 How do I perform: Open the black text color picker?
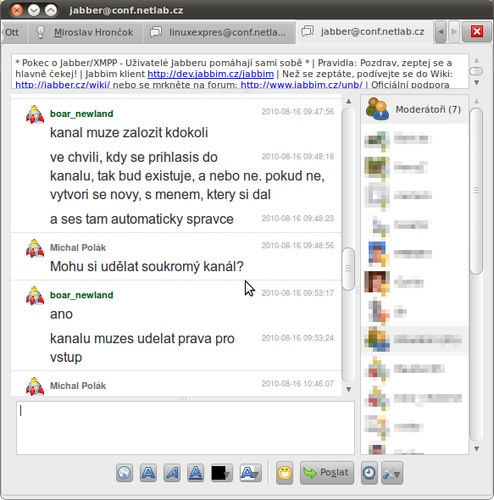pos(222,473)
